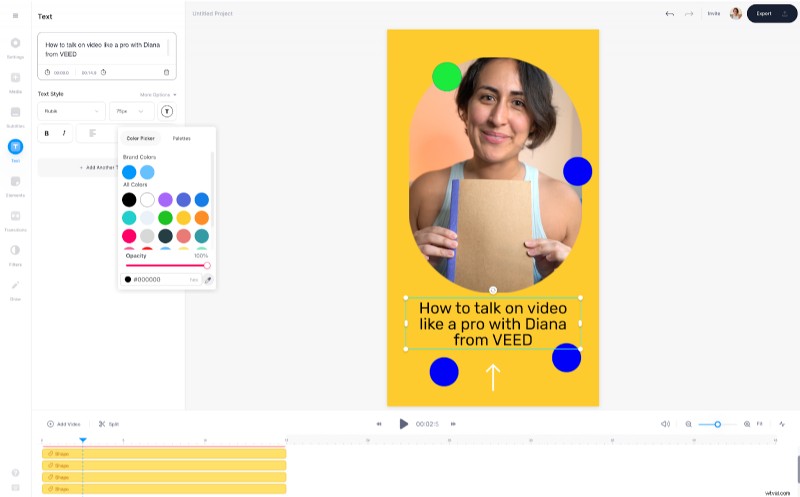Image resolution: width=800 pixels, height=497 pixels.
Task: Open the Subtitles sidebar panel
Action: point(15,117)
